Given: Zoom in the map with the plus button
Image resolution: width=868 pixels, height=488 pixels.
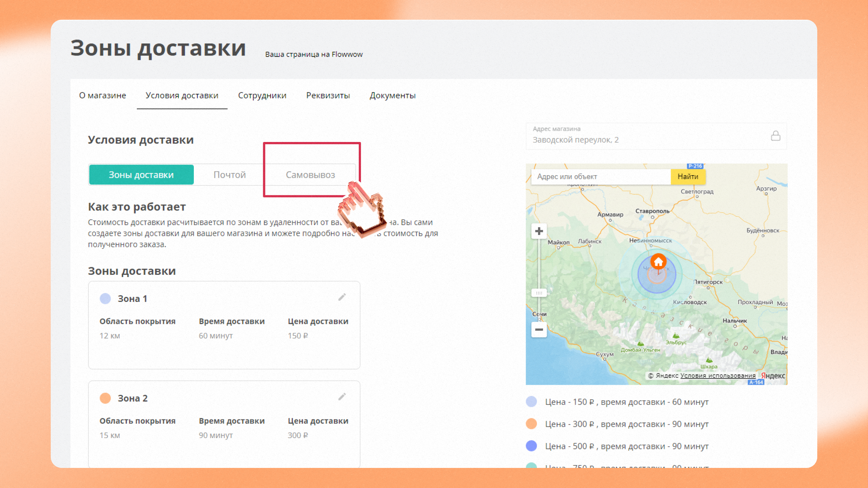Looking at the screenshot, I should pyautogui.click(x=539, y=231).
